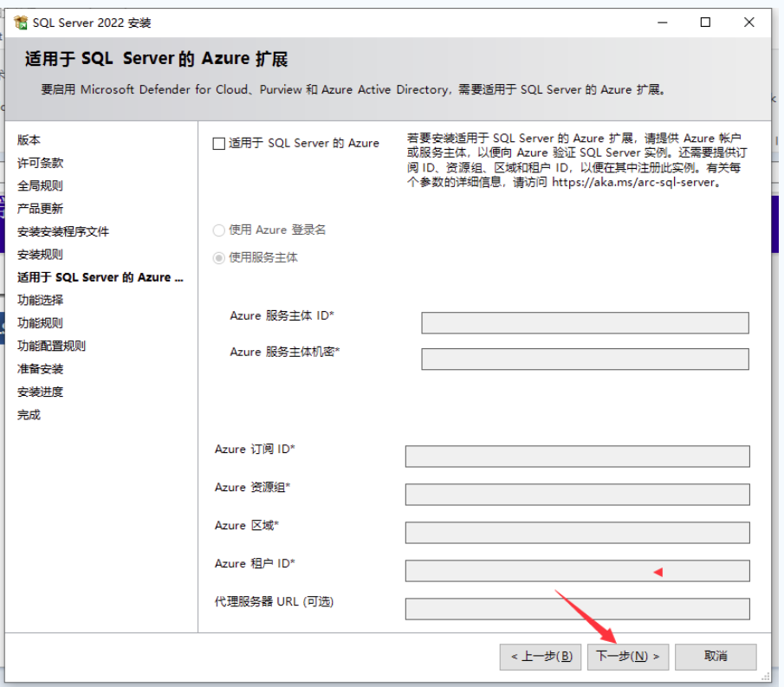Select 完成 step in sidebar
The width and height of the screenshot is (784, 687).
point(29,415)
